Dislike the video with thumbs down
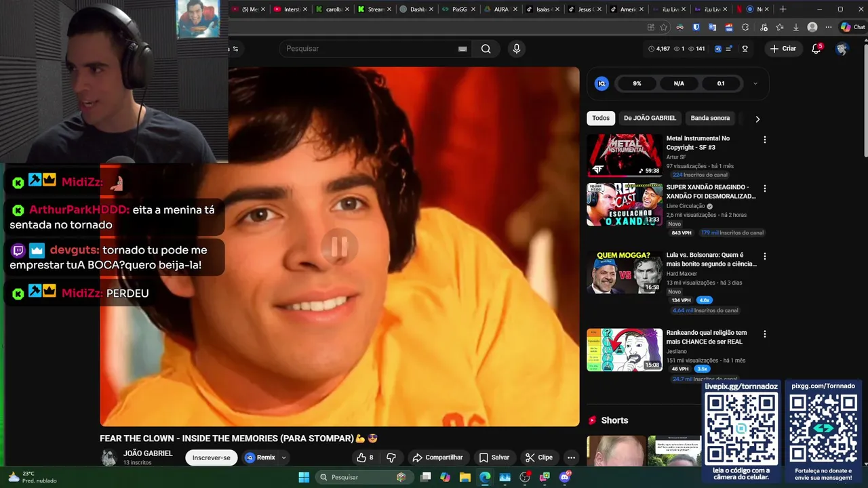 click(x=391, y=457)
